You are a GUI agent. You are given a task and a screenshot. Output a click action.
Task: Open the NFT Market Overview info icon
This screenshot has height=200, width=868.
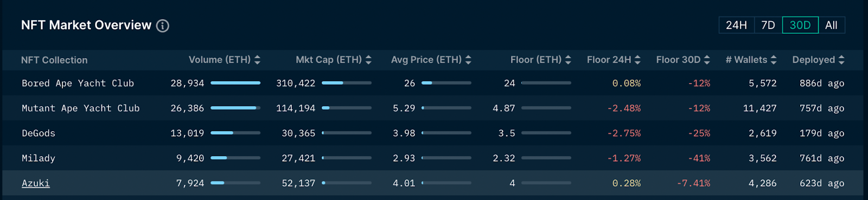tap(163, 26)
